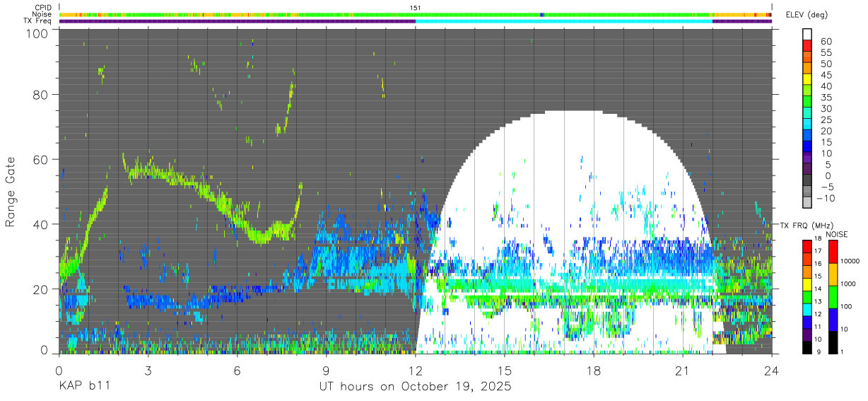Screen dimensions: 868x401
Task: Click the Noise row label
Action: [x=42, y=14]
